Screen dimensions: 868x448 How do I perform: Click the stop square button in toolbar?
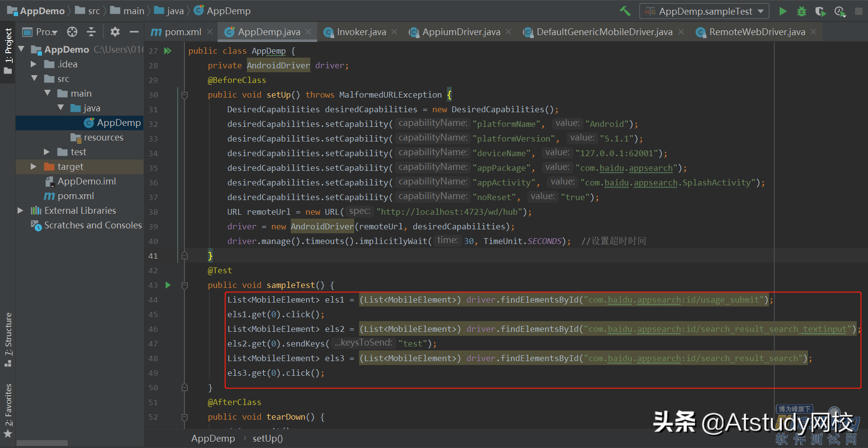coord(859,11)
